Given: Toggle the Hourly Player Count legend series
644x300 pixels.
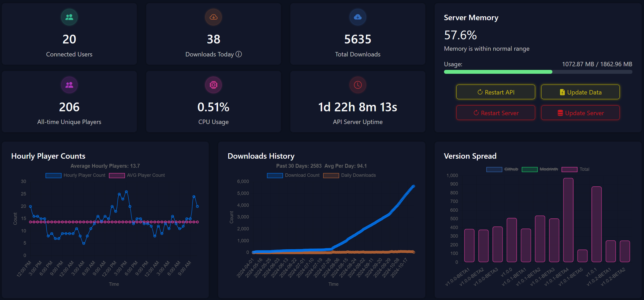Looking at the screenshot, I should 76,175.
